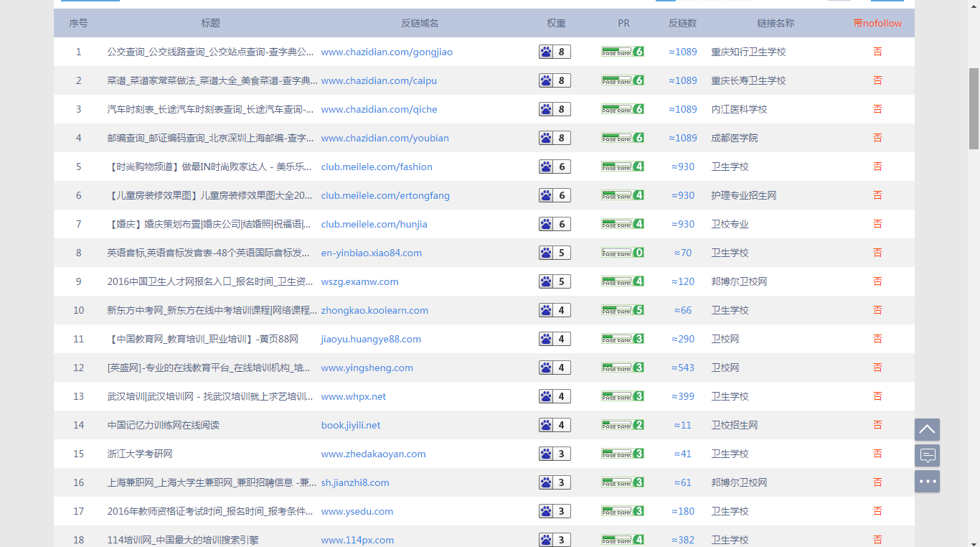Screen dimensions: 980x547
Task: Open the club.meilele.com/hunjia domain link
Action: pyautogui.click(x=374, y=224)
